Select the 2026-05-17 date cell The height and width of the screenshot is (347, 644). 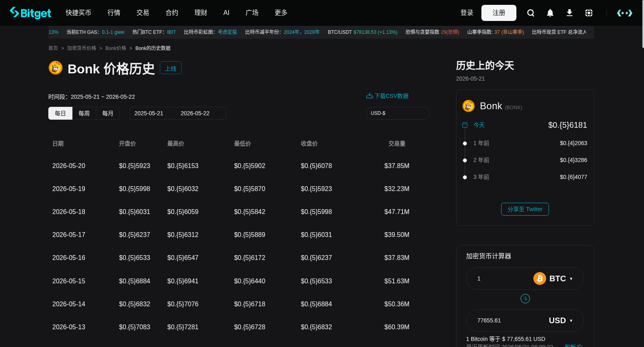[69, 235]
